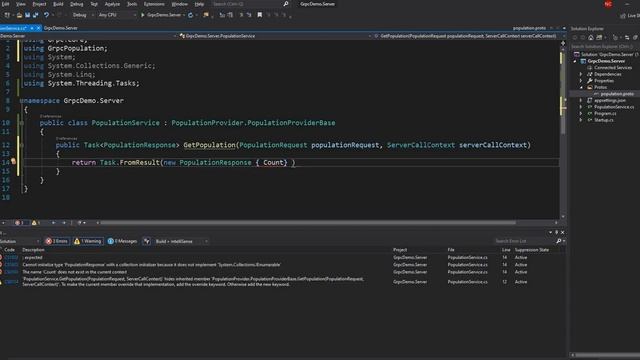Open the Any CPU platform dropdown
The image size is (640, 360).
[117, 15]
